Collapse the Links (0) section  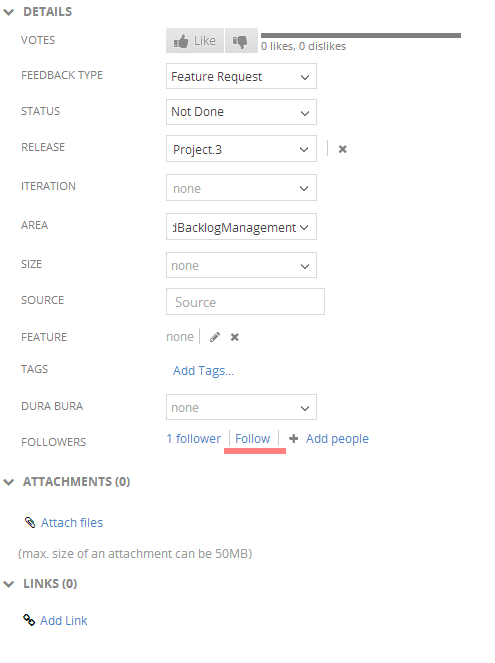point(9,584)
